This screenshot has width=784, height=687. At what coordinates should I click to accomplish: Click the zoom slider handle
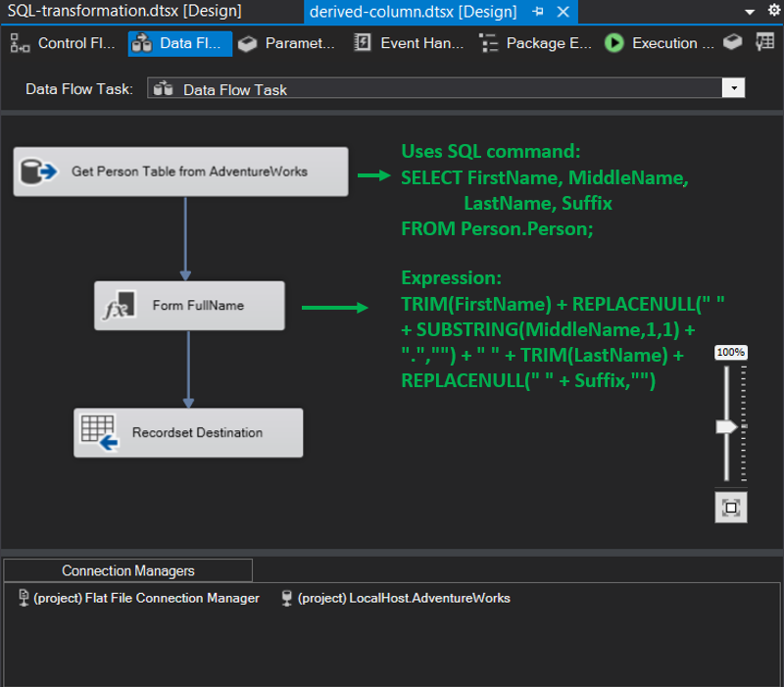click(726, 427)
